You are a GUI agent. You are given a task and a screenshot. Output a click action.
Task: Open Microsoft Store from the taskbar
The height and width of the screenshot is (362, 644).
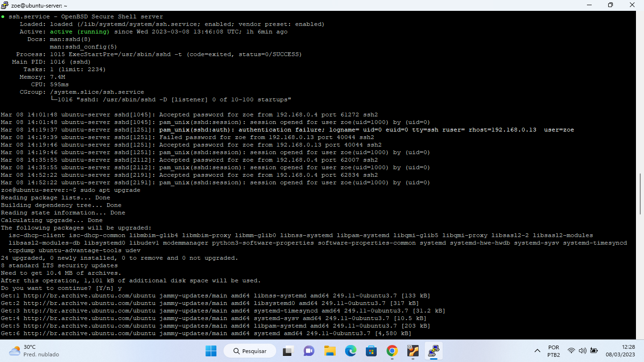click(x=371, y=351)
